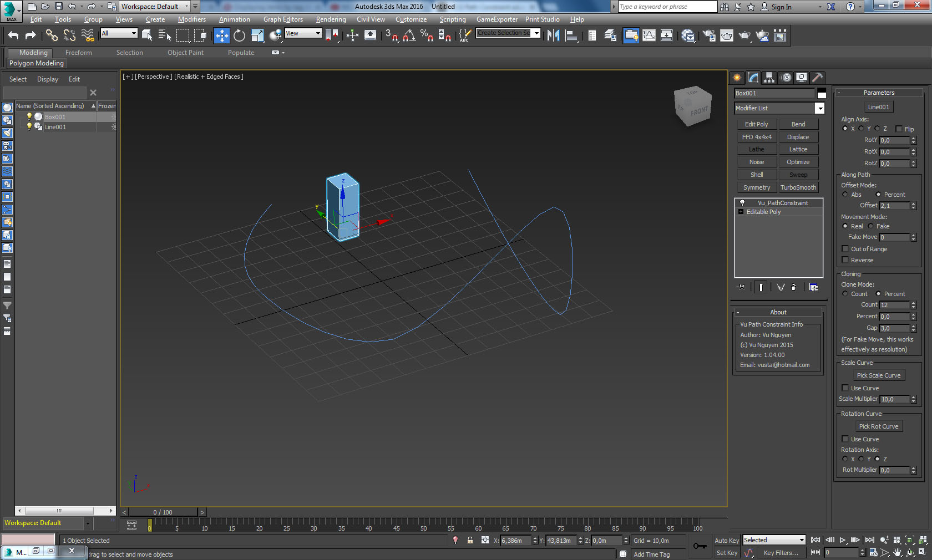932x560 pixels.
Task: Open the Modifier List dropdown
Action: [x=819, y=108]
